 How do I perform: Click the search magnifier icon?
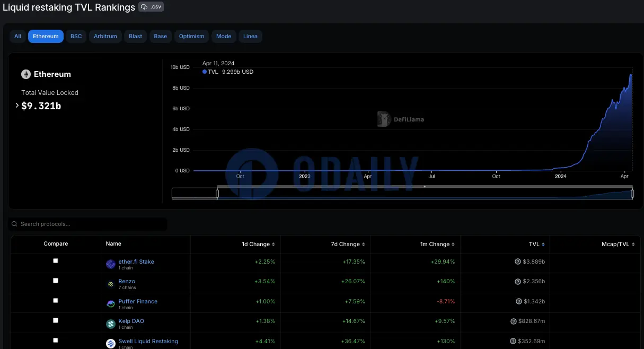click(14, 224)
